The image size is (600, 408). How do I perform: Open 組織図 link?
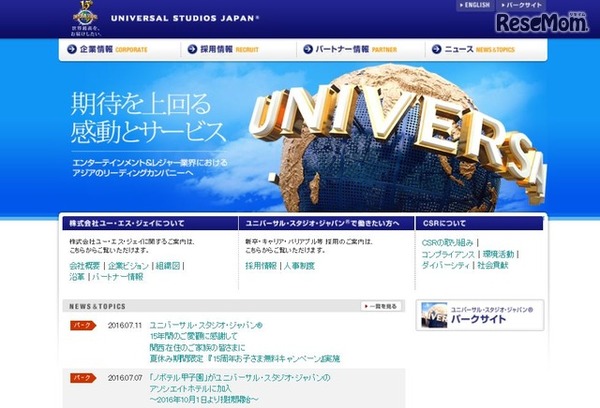(168, 266)
